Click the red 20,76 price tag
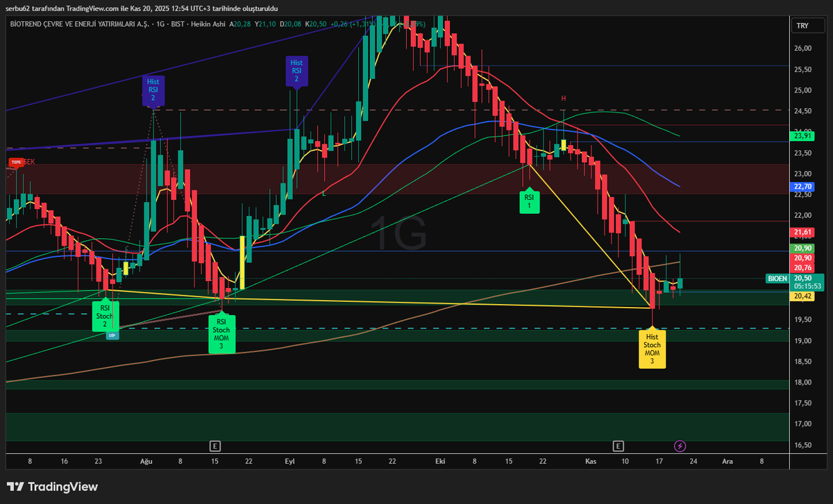The width and height of the screenshot is (833, 504). (x=802, y=268)
